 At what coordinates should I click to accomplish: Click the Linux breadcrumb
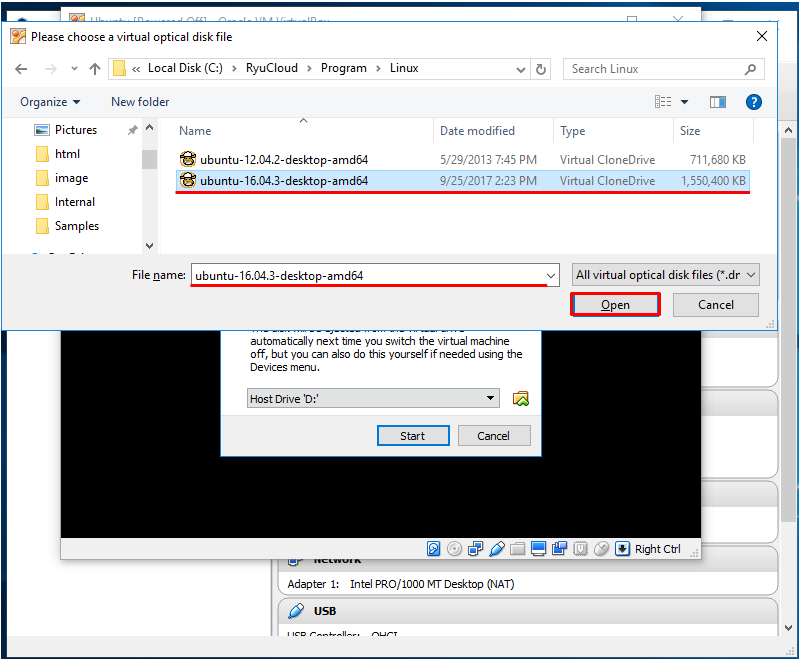pyautogui.click(x=404, y=68)
